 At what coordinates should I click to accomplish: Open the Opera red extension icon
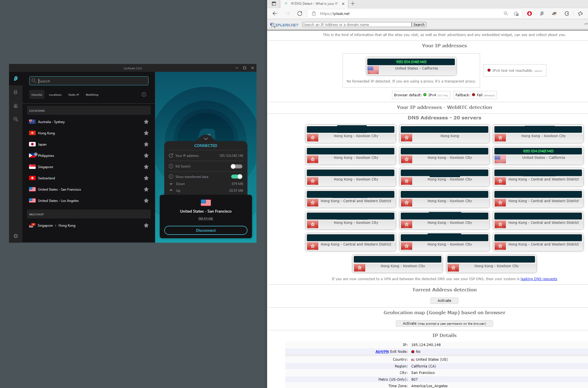[x=530, y=14]
